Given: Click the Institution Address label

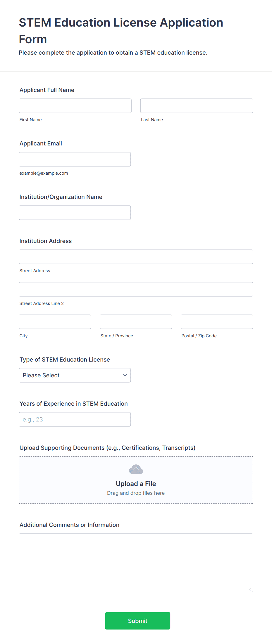Looking at the screenshot, I should click(x=46, y=241).
